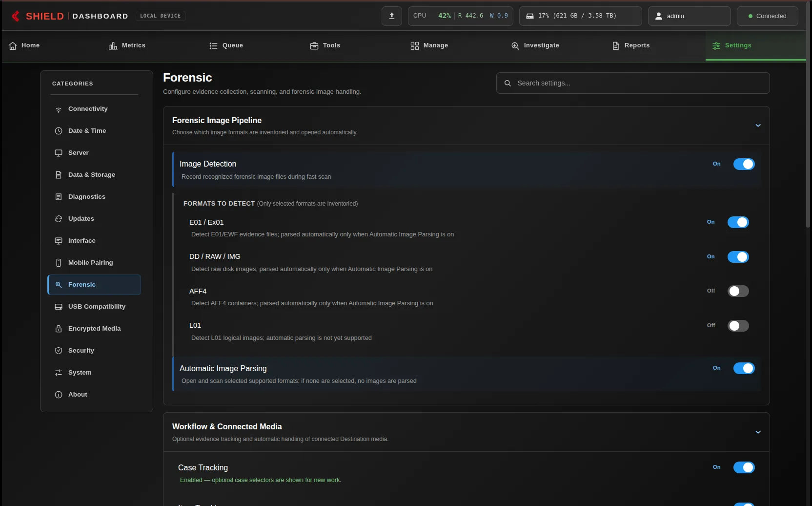Click the Queue list icon
This screenshot has height=506, width=812.
(x=213, y=46)
